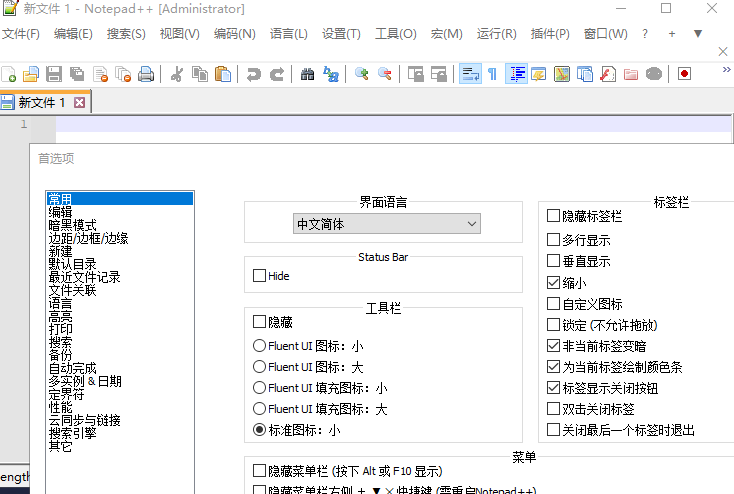The width and height of the screenshot is (734, 494).
Task: Check 隐藏菜单栏 (按下 Alt 或 F10 显示)
Action: 259,470
